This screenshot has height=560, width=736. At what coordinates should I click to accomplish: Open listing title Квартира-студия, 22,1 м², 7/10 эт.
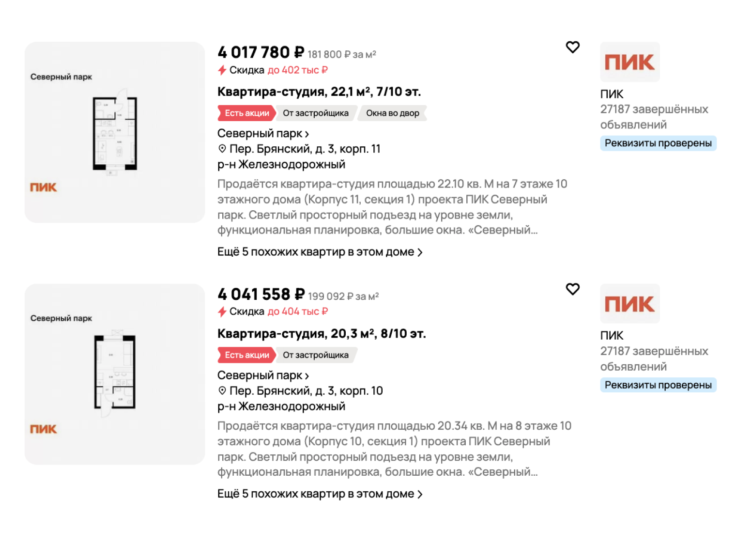click(x=319, y=92)
